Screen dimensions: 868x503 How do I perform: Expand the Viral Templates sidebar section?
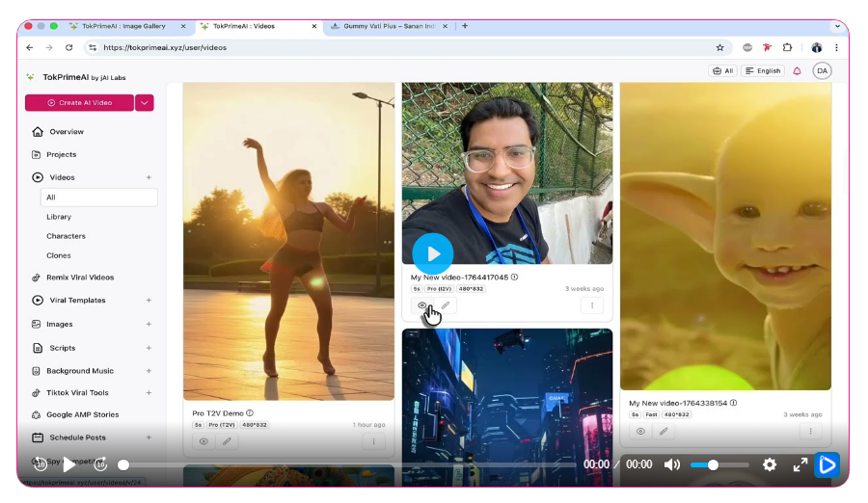[x=149, y=301]
